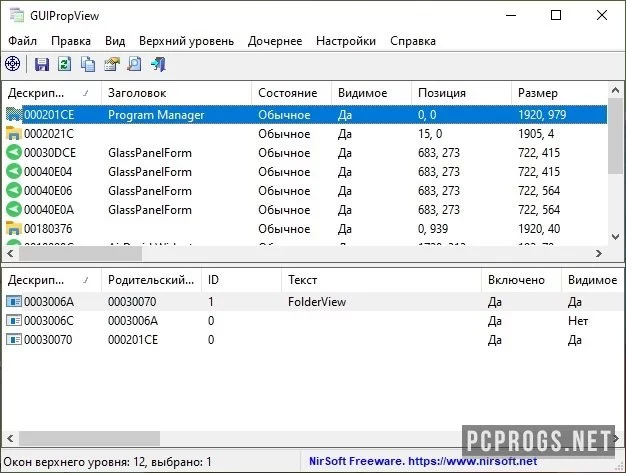The height and width of the screenshot is (473, 626).
Task: Click size value 1905, 4
Action: [536, 134]
